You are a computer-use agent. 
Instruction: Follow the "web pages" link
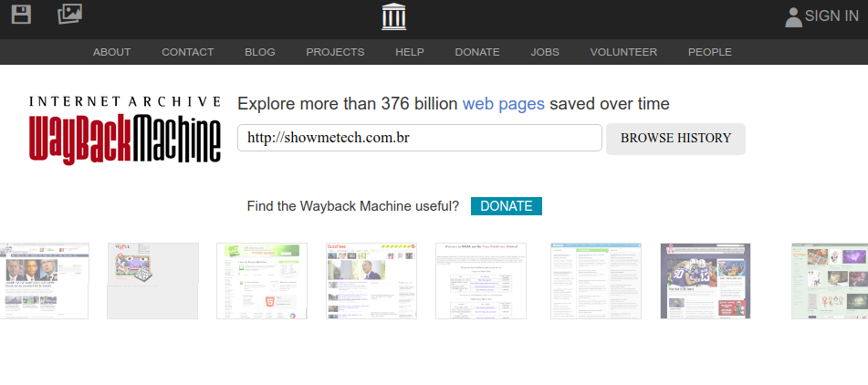[x=503, y=104]
